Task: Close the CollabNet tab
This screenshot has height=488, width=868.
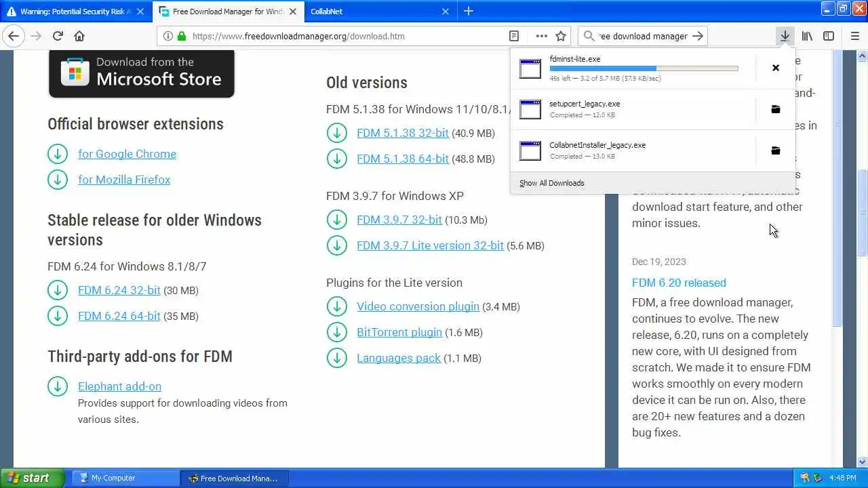Action: (x=446, y=12)
